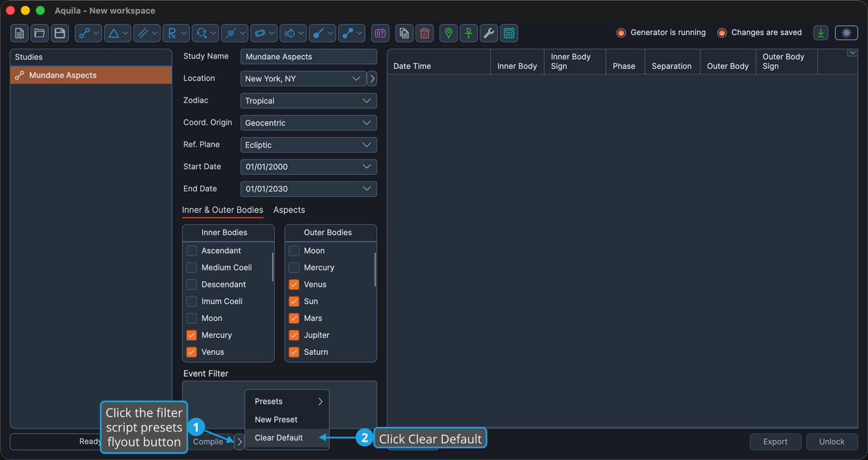
Task: Open the Start Date picker dropdown
Action: pyautogui.click(x=309, y=167)
